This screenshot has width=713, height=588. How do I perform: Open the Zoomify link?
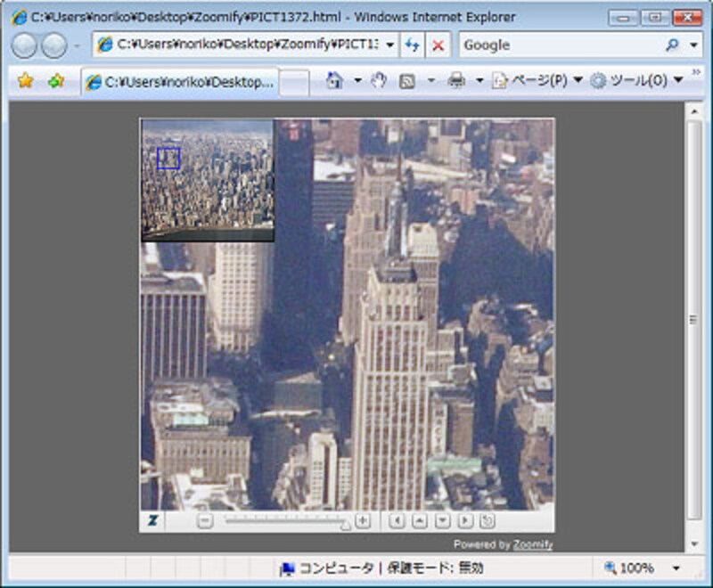pyautogui.click(x=532, y=544)
